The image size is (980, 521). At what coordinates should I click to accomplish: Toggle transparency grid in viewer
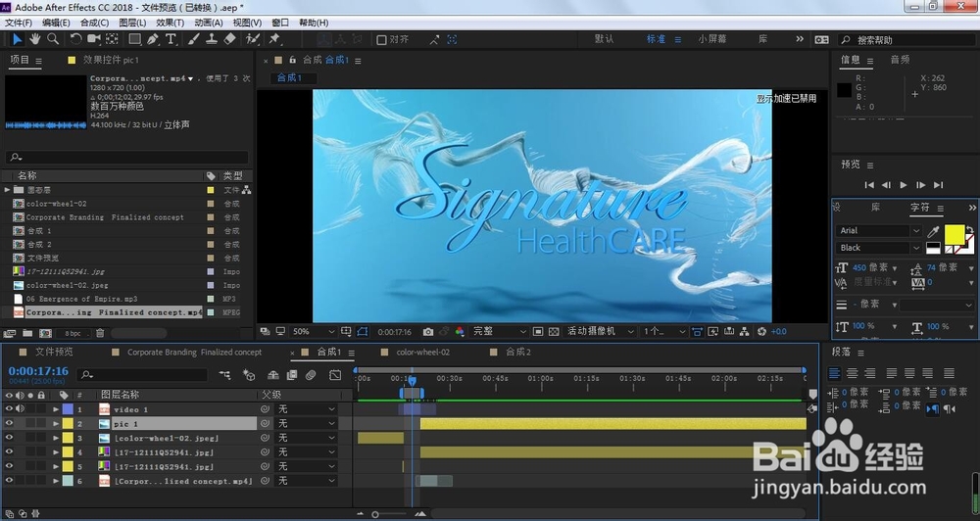pos(554,332)
